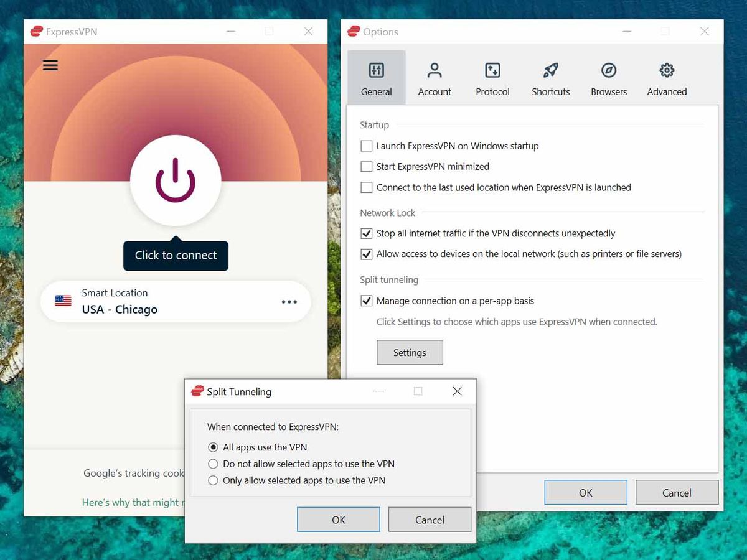This screenshot has height=560, width=747.
Task: Disable stopping internet traffic on VPN disconnect
Action: click(367, 233)
